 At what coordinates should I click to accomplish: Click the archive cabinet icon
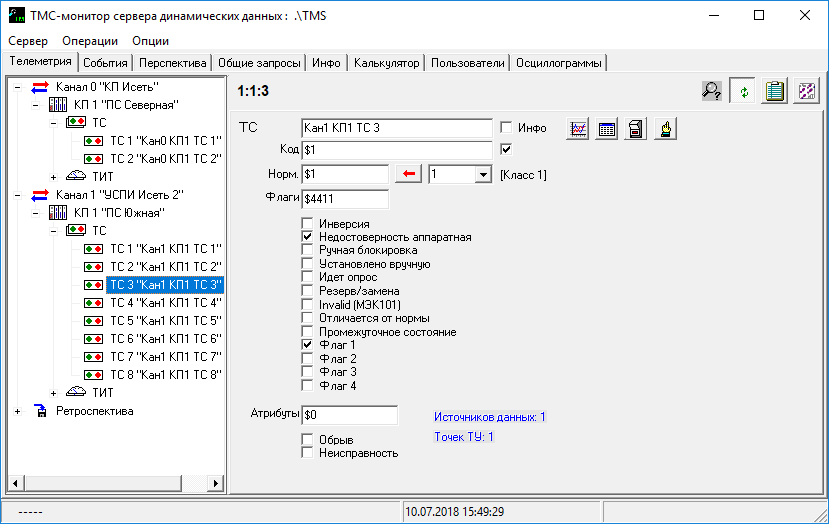(635, 128)
